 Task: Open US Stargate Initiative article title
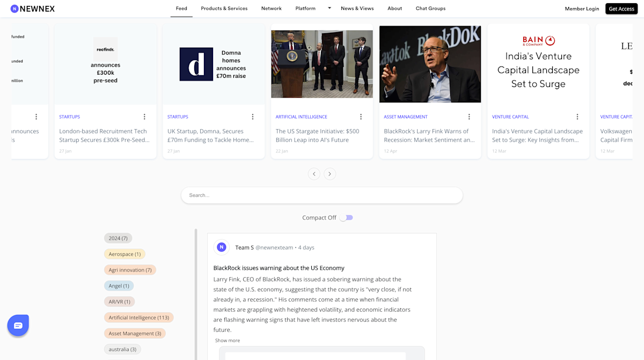click(318, 135)
